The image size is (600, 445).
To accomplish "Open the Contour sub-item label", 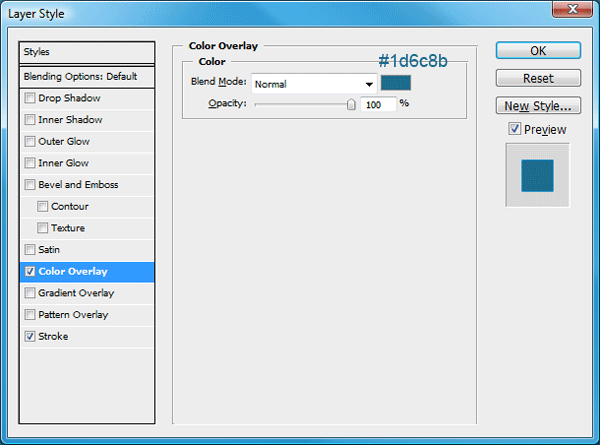I will [x=70, y=207].
